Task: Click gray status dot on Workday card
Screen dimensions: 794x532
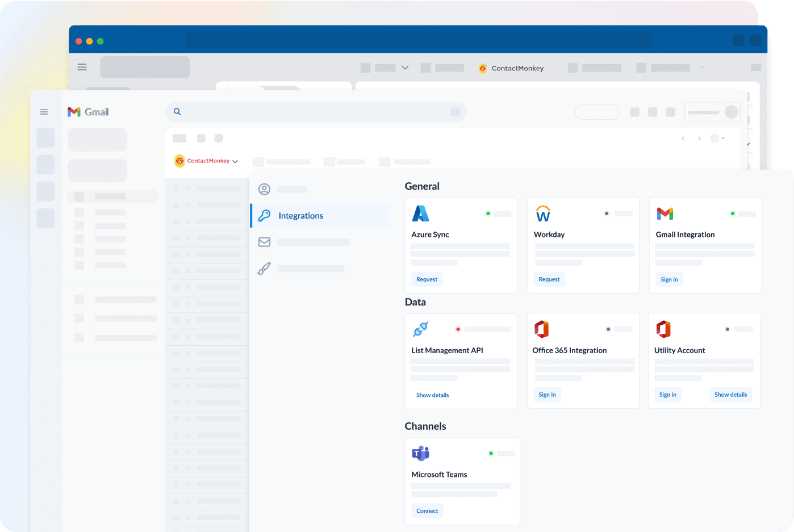Action: click(x=607, y=213)
